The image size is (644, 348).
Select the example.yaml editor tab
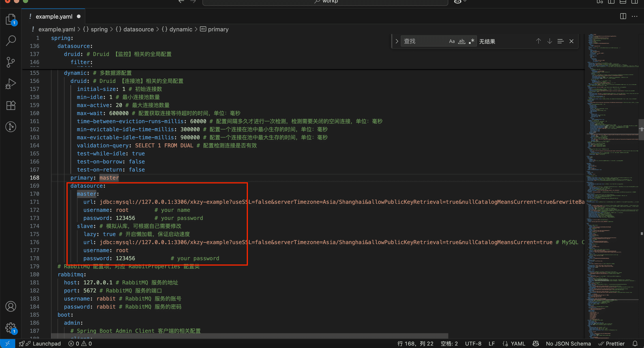pos(54,17)
